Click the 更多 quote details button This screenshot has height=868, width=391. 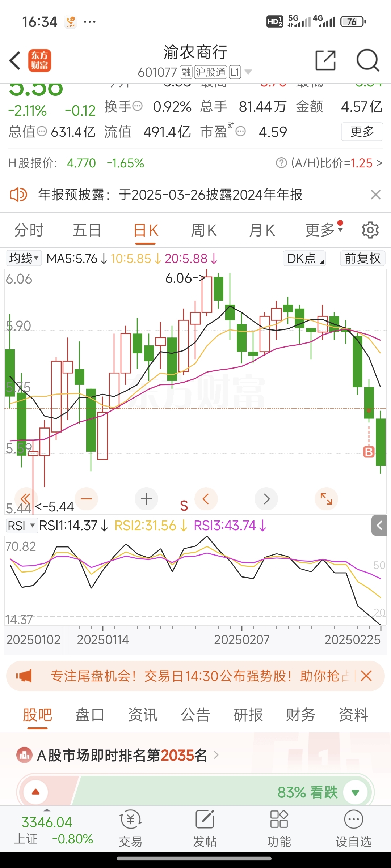point(362,132)
